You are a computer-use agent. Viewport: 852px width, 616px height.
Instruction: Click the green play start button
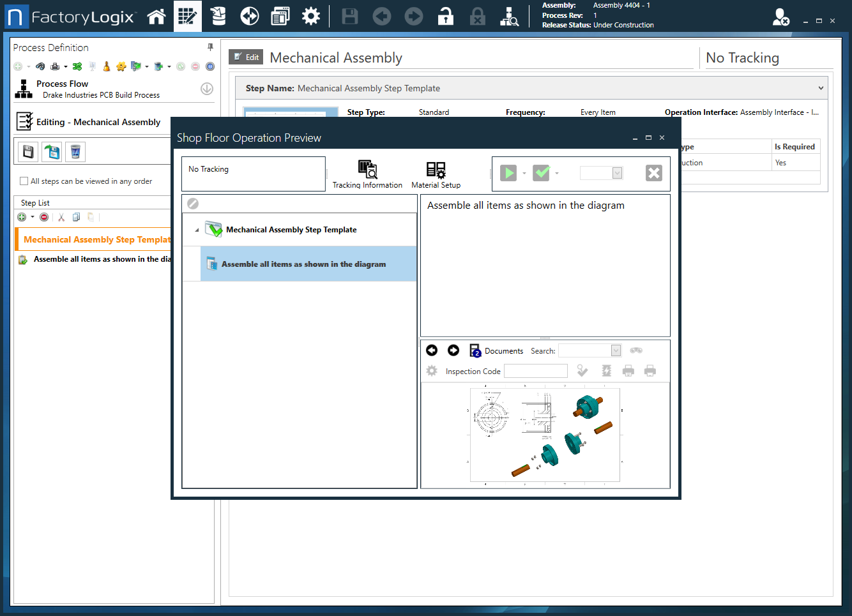[x=508, y=173]
